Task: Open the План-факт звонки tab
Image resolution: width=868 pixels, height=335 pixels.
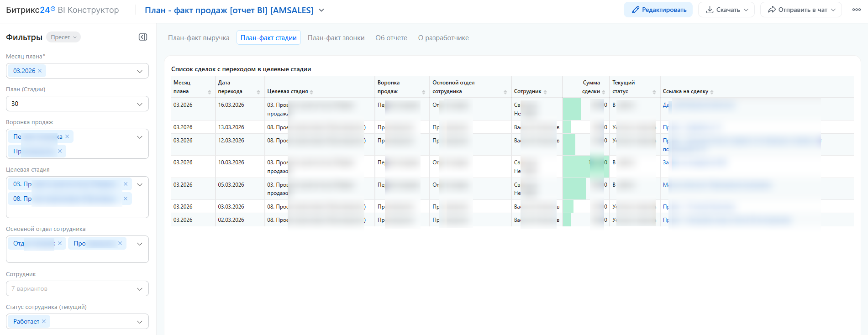Action: pos(336,38)
